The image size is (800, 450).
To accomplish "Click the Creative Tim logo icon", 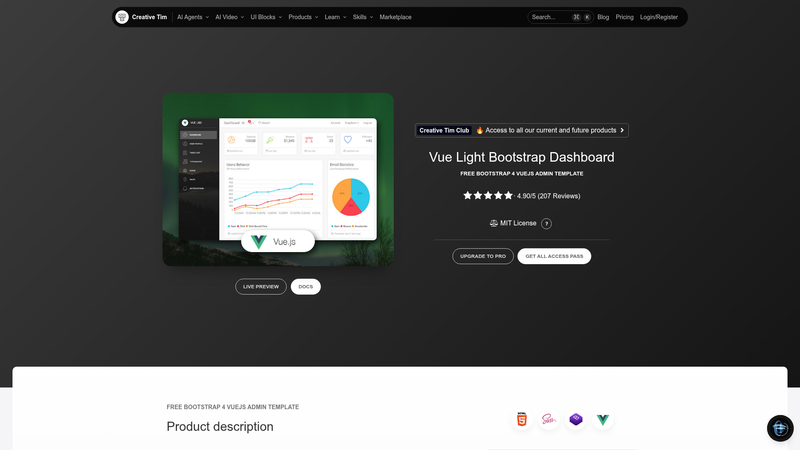I will pos(122,17).
